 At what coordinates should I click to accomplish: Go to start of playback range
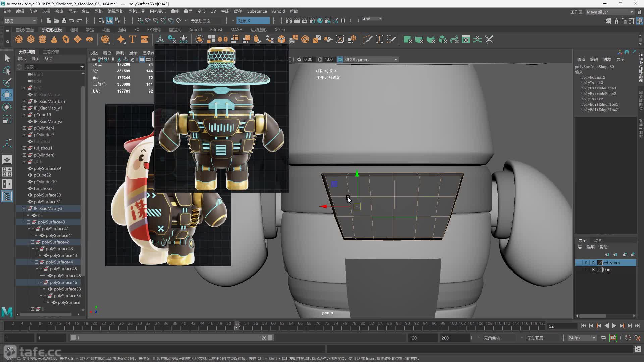tap(583, 326)
